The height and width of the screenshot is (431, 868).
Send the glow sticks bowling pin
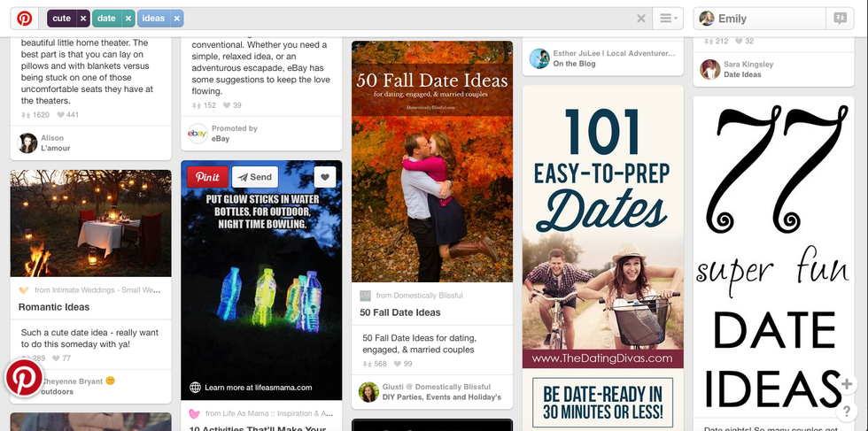point(254,177)
